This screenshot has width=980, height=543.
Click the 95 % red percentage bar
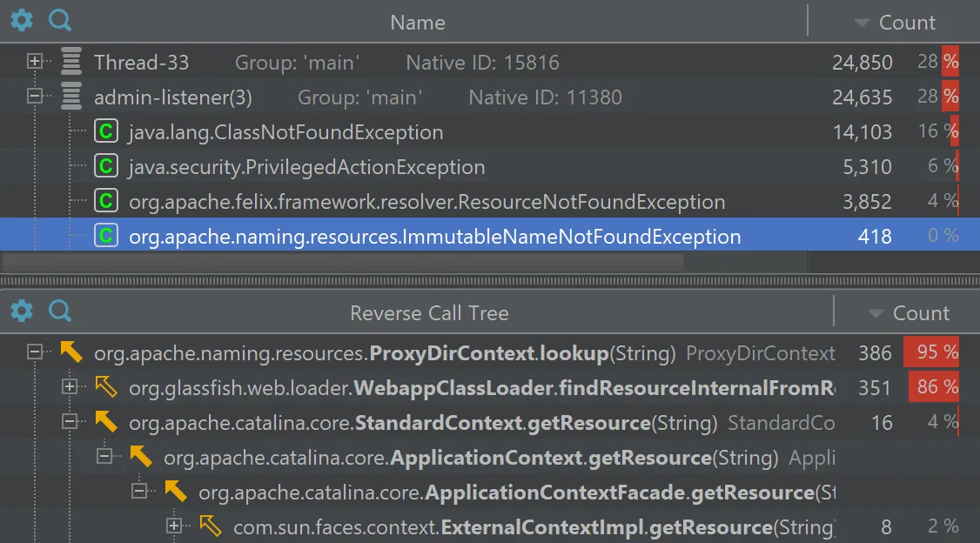pos(931,352)
